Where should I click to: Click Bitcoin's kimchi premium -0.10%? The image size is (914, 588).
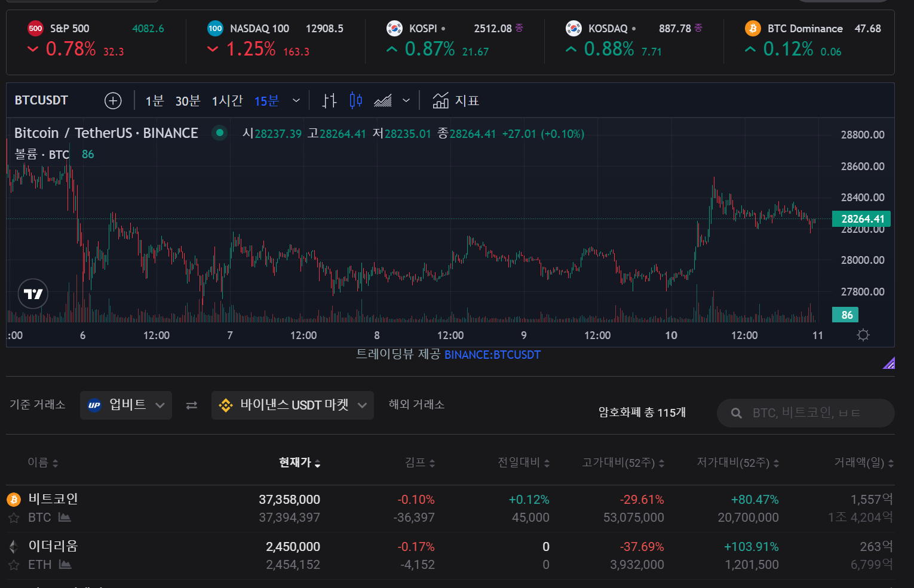tap(416, 500)
